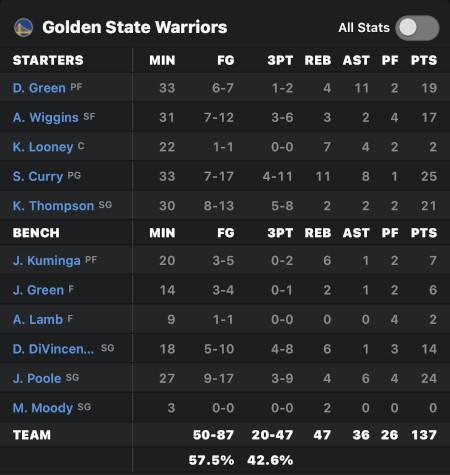Image resolution: width=450 pixels, height=475 pixels.
Task: Select K. Looney player name
Action: click(43, 147)
